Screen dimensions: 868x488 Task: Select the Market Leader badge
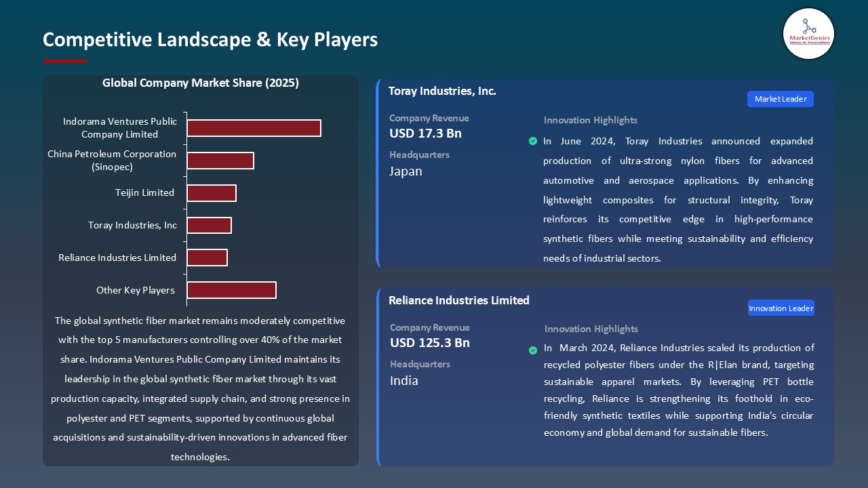click(x=780, y=99)
